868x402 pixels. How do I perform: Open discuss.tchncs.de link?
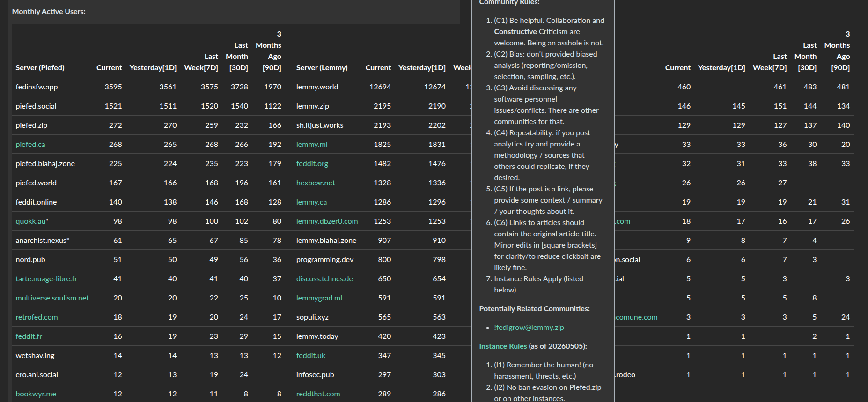(x=324, y=279)
